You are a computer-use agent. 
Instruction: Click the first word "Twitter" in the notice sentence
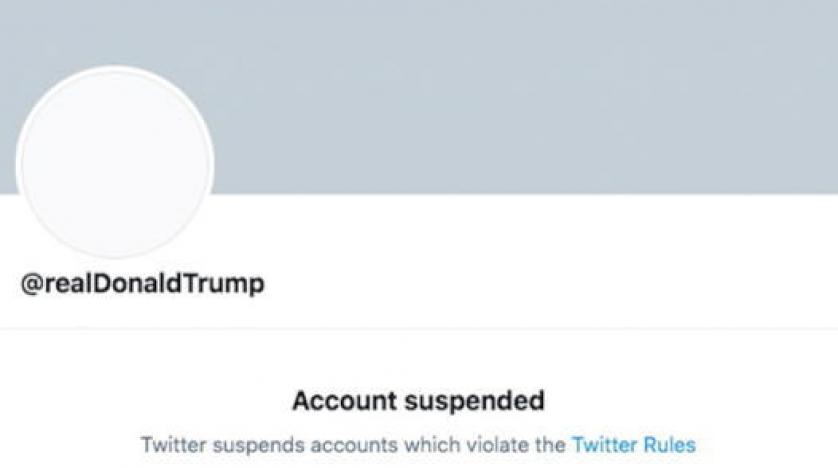point(168,444)
